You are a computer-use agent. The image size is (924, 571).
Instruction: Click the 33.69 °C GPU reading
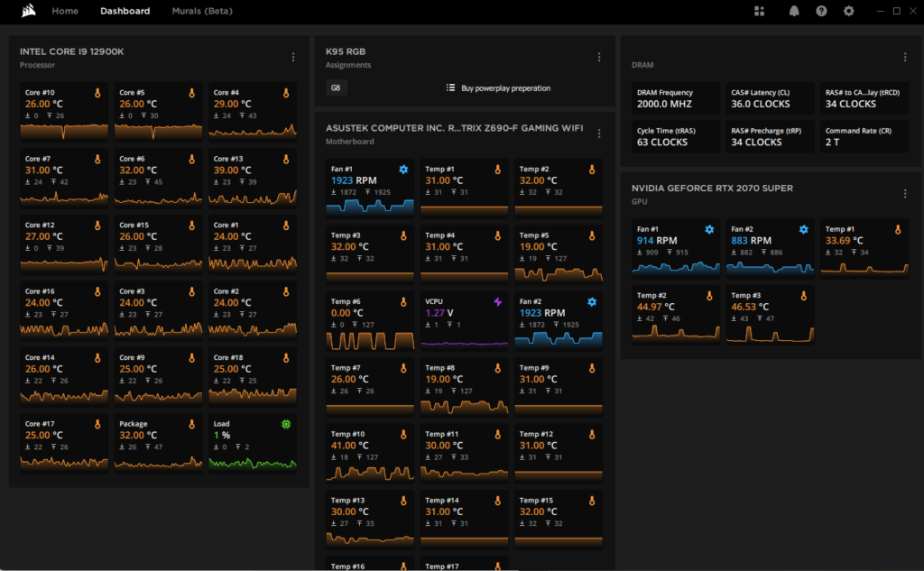tap(844, 241)
